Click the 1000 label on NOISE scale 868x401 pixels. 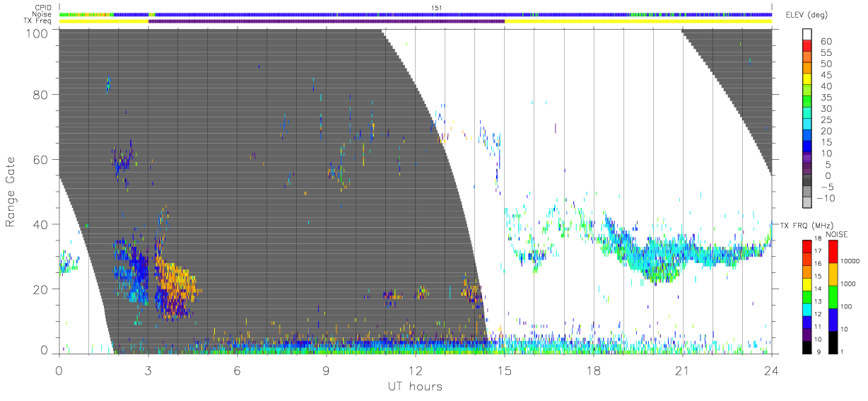[x=849, y=284]
